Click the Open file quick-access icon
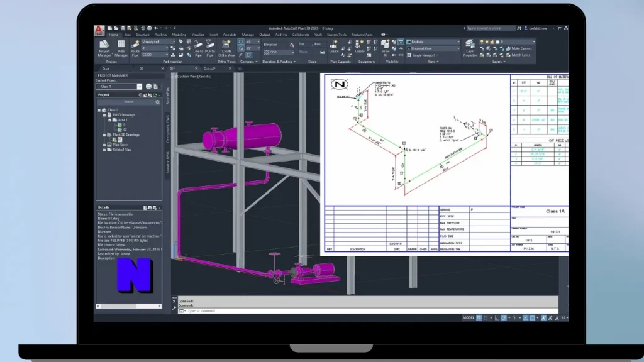 pos(116,28)
